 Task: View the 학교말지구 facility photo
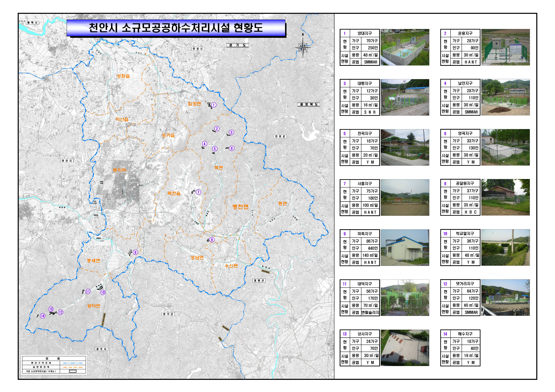(x=505, y=247)
